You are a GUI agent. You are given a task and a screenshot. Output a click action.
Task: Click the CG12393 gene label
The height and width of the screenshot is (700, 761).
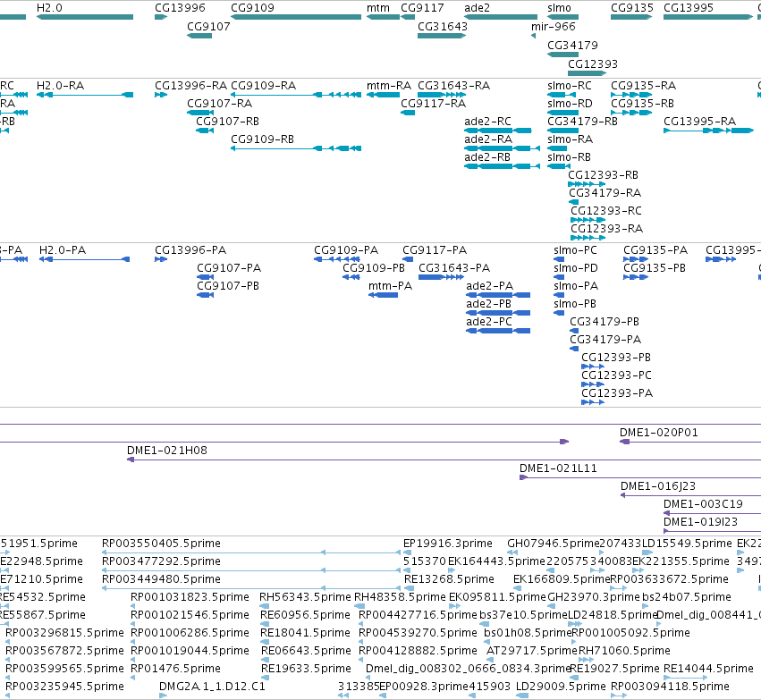593,64
